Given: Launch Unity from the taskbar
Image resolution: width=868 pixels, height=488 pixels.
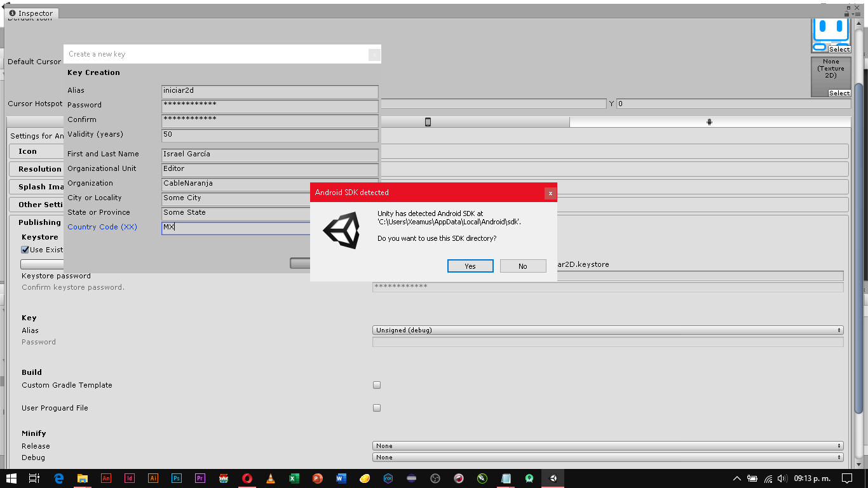Looking at the screenshot, I should [x=552, y=478].
